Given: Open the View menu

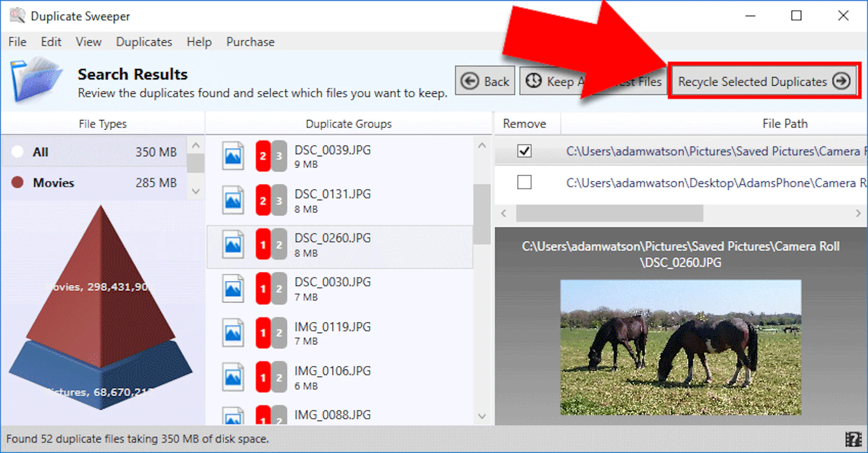Looking at the screenshot, I should point(88,42).
